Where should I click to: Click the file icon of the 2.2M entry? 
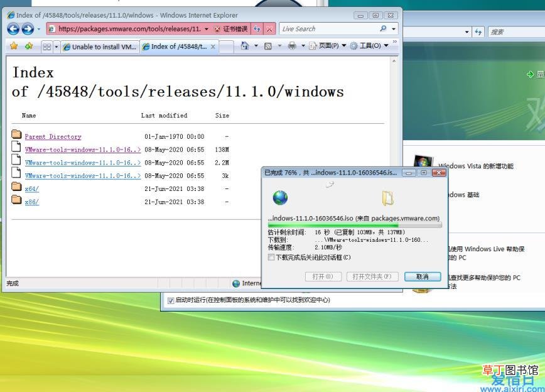(16, 160)
